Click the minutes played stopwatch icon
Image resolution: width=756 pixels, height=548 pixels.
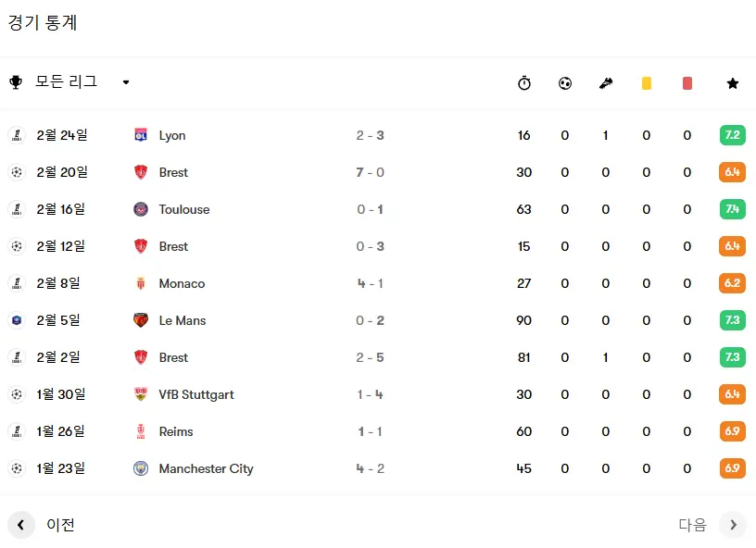pos(524,82)
